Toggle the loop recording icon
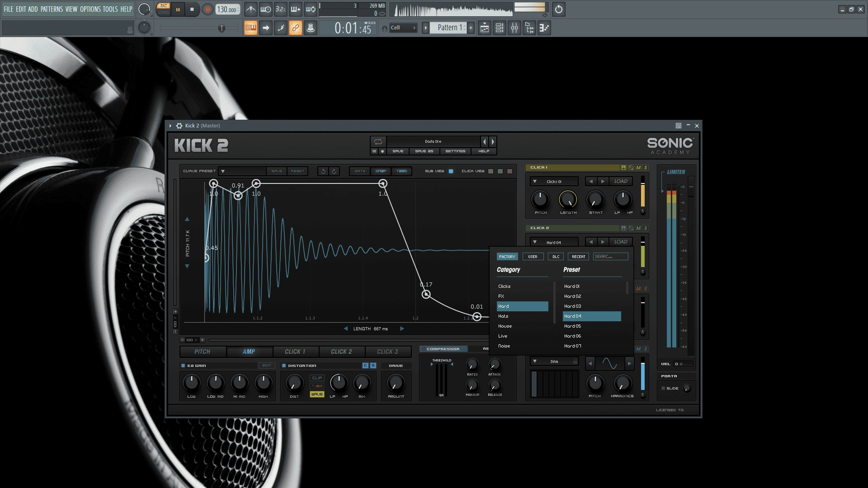This screenshot has height=488, width=868. point(311,9)
